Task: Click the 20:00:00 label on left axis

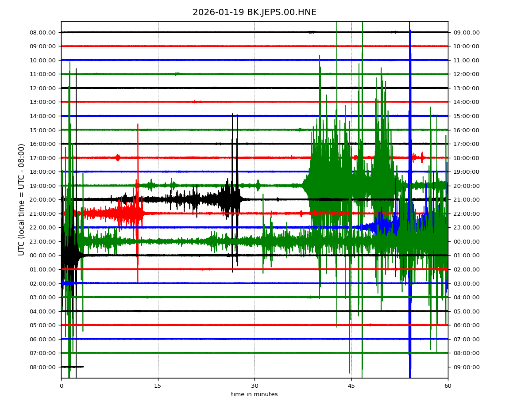Action: [x=43, y=200]
